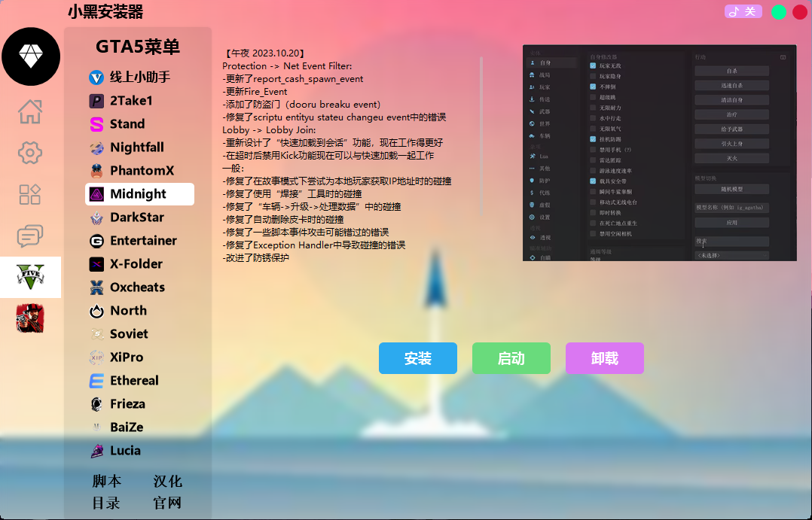Viewport: 812px width, 520px height.
Task: Open the 汉化 localization link
Action: click(168, 481)
